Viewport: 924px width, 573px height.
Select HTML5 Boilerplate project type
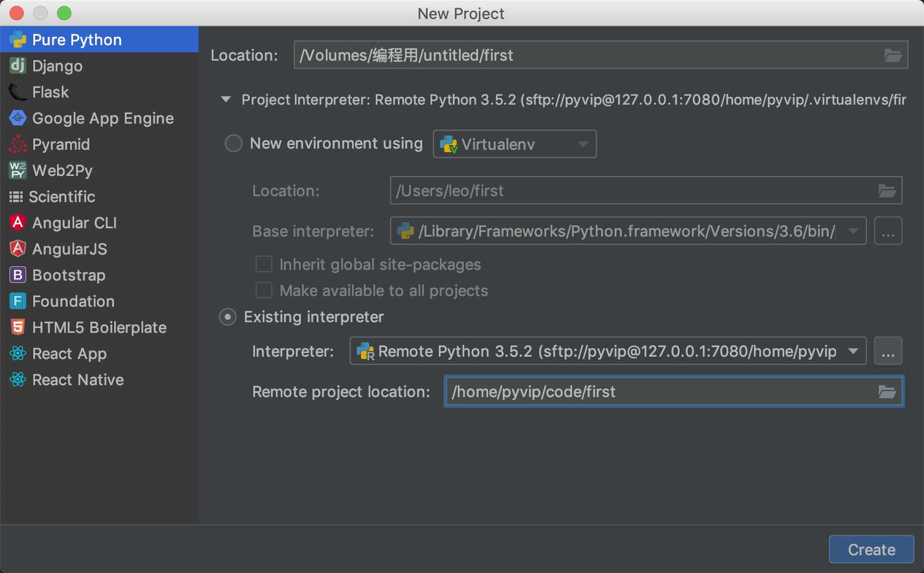(99, 328)
